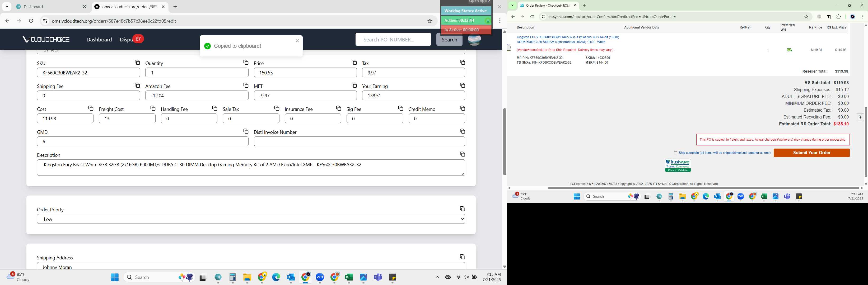Open Windows Start menu on taskbar

point(115,277)
